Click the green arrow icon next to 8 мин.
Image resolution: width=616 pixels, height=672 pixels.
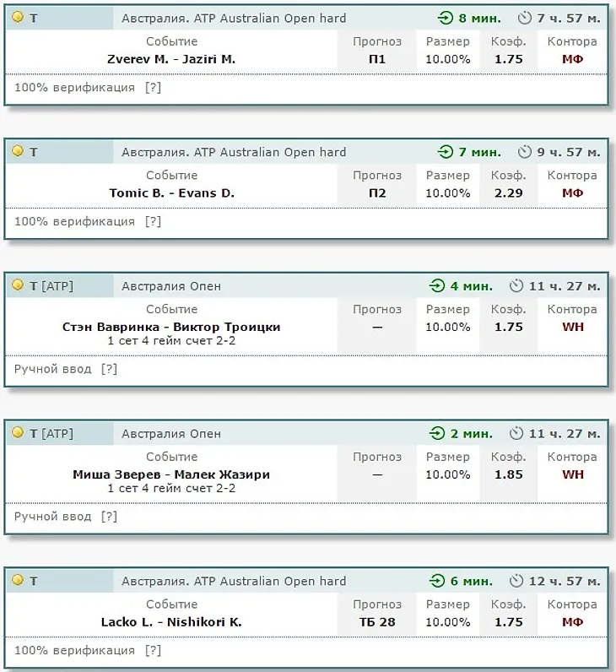click(x=446, y=18)
